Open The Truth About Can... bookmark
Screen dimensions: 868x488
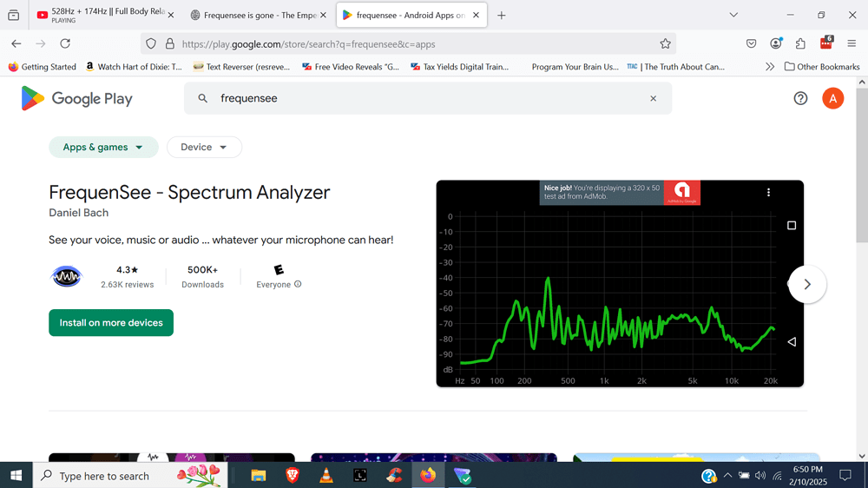(x=676, y=67)
